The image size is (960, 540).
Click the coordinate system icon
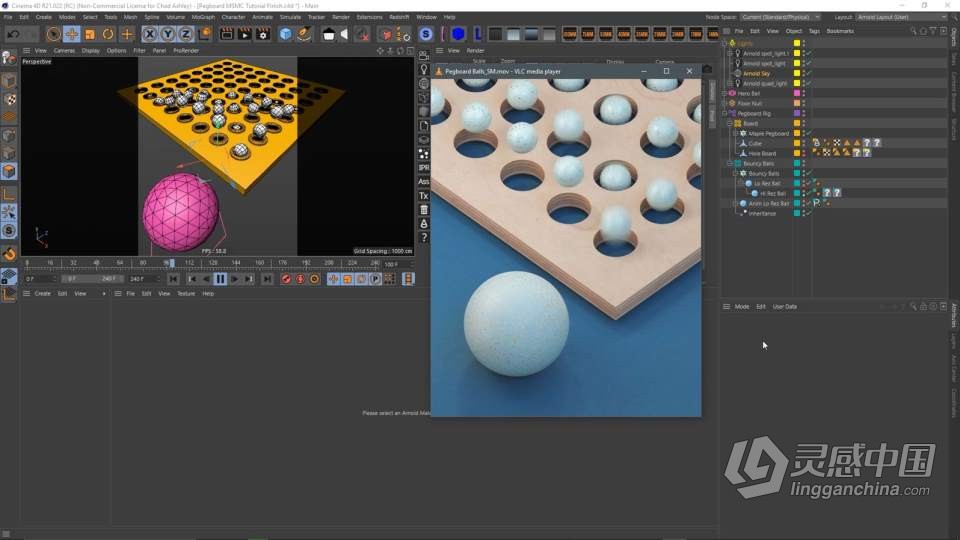pos(204,34)
